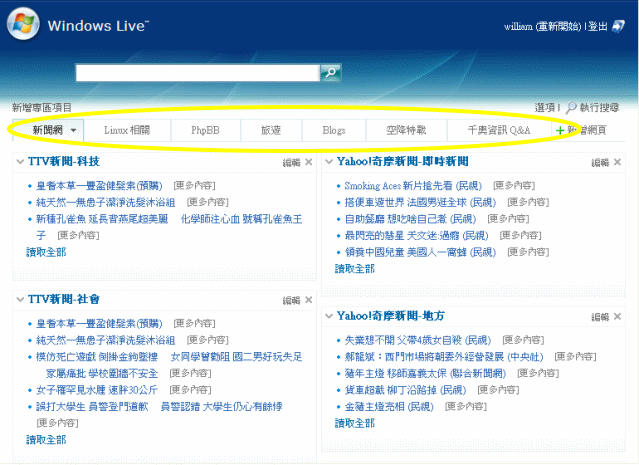This screenshot has height=465, width=639.
Task: Switch to the 旅遊 tab
Action: coord(271,130)
